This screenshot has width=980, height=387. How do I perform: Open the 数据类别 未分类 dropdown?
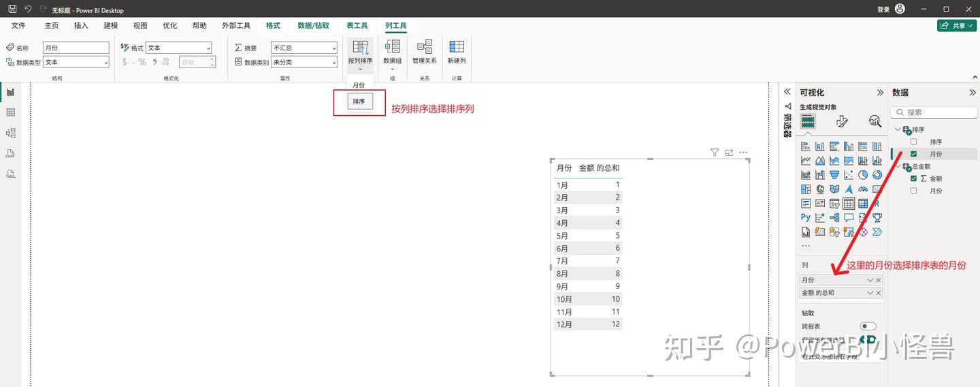[x=304, y=62]
